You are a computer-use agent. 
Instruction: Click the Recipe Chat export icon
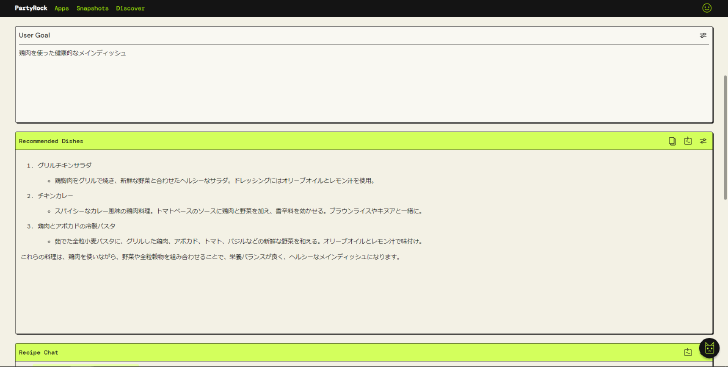(x=688, y=353)
